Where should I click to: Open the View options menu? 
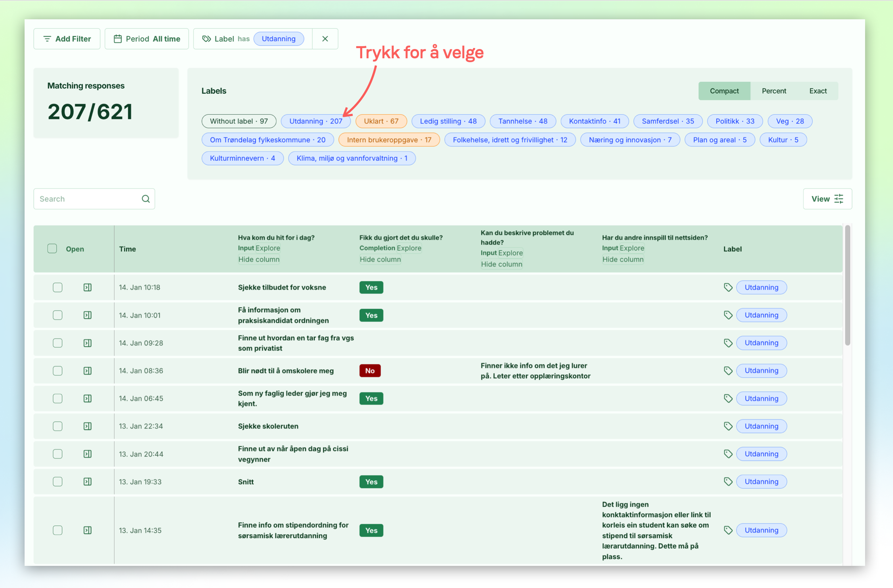tap(827, 199)
